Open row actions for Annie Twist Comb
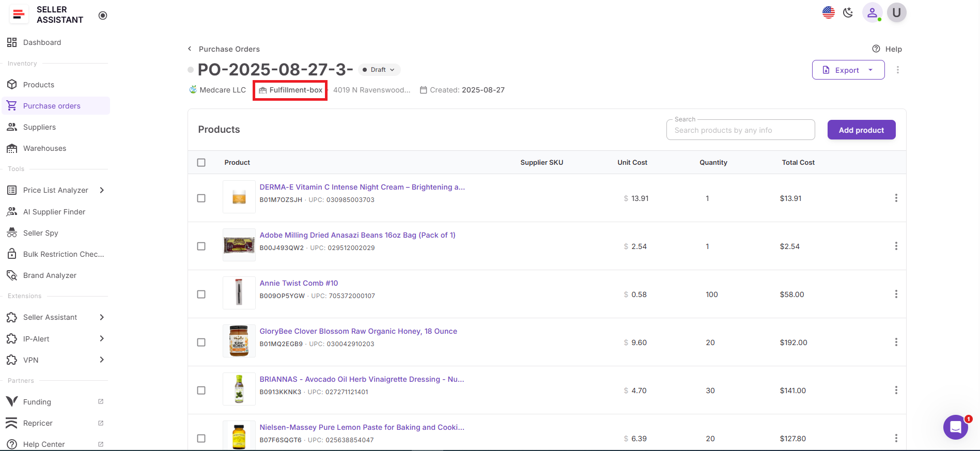The height and width of the screenshot is (451, 980). [896, 294]
